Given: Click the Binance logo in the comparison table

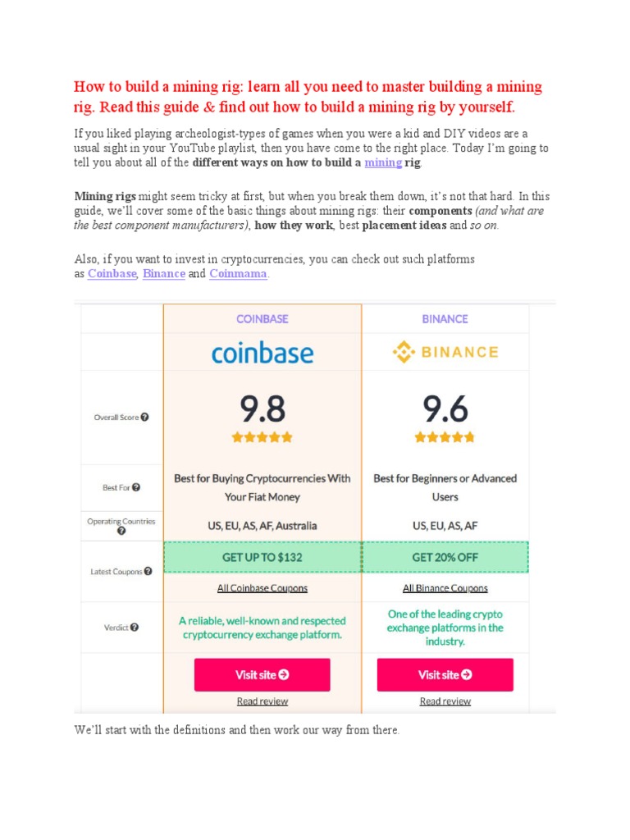Looking at the screenshot, I should 445,353.
